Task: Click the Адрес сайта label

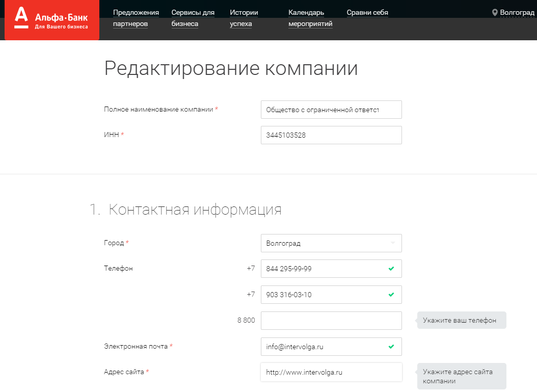Action: click(x=124, y=372)
